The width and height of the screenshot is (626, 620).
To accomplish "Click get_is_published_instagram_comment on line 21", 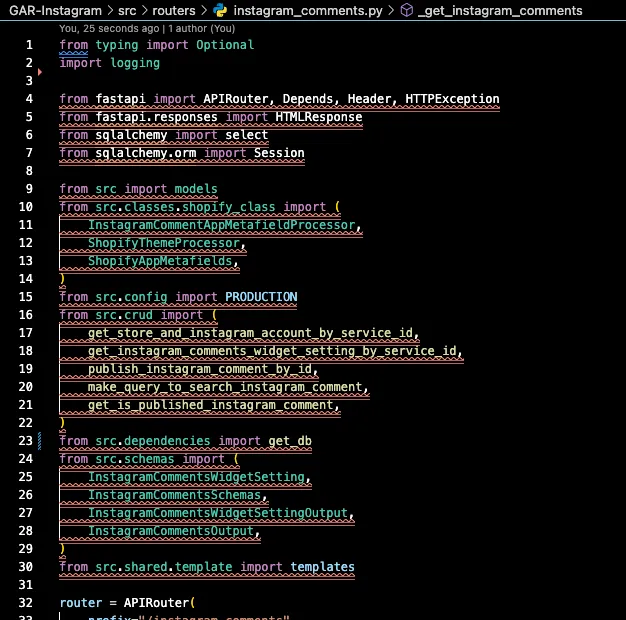I will pyautogui.click(x=211, y=405).
